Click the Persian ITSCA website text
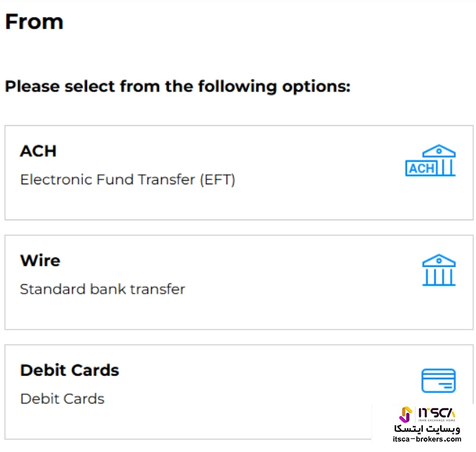The image size is (476, 452). point(427,428)
